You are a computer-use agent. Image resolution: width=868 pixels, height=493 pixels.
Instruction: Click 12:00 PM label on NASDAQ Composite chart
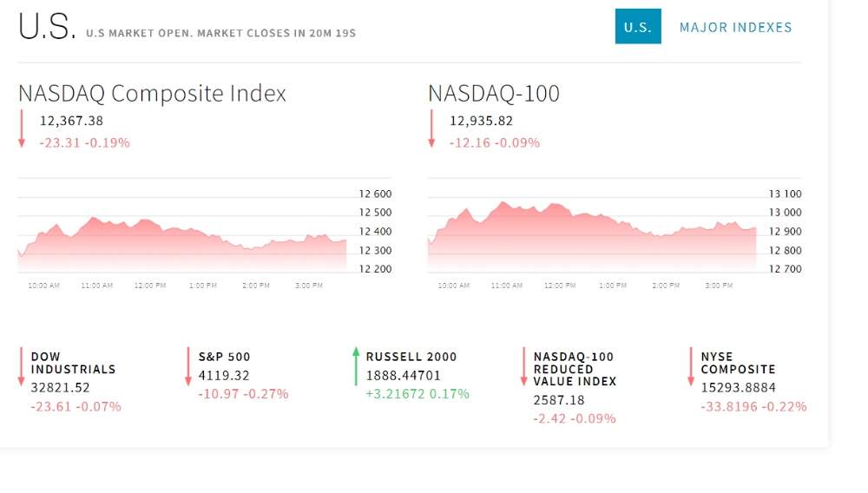click(x=150, y=286)
